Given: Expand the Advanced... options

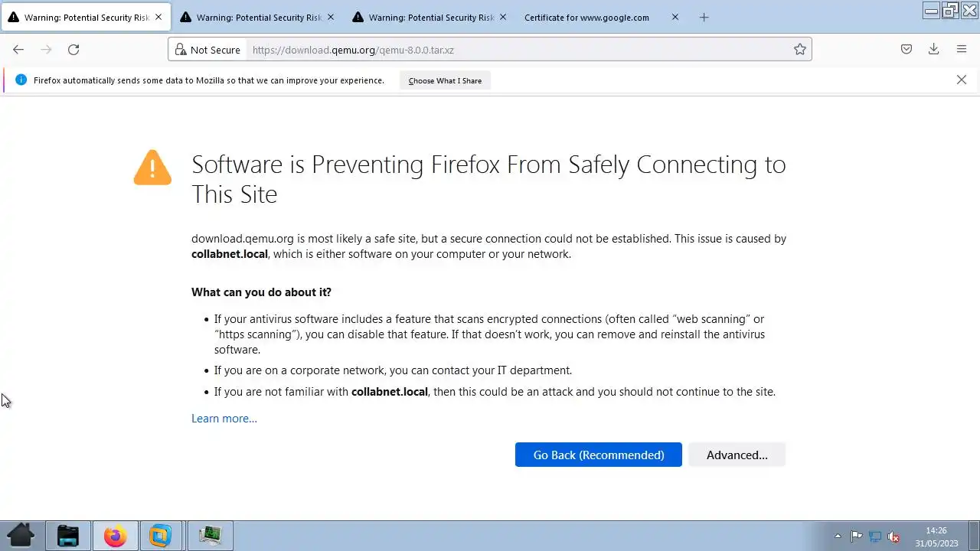Looking at the screenshot, I should (737, 455).
